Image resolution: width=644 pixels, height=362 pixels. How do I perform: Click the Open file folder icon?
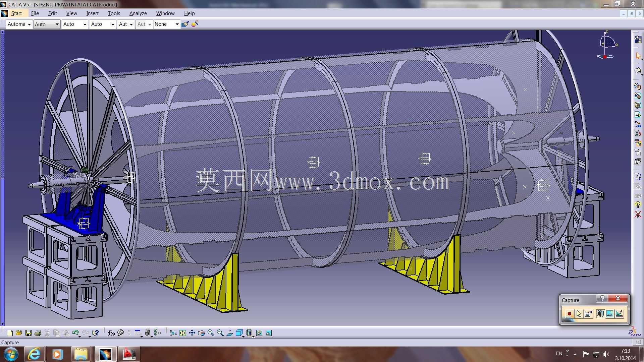point(19,333)
